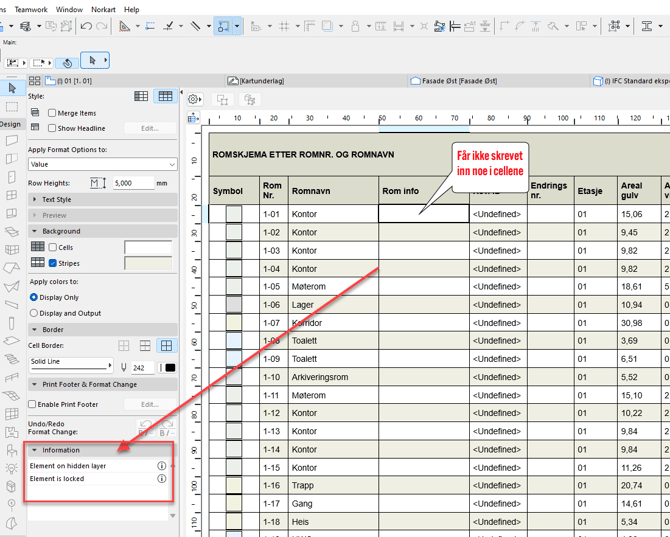Screen dimensions: 670x537
Task: Uncheck the Stripes background checkbox
Action: pyautogui.click(x=53, y=263)
